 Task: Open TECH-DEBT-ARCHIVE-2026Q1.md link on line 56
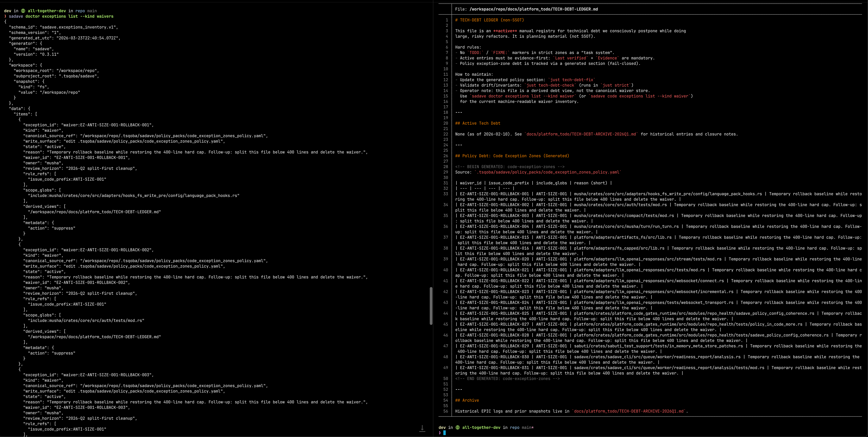(x=629, y=411)
